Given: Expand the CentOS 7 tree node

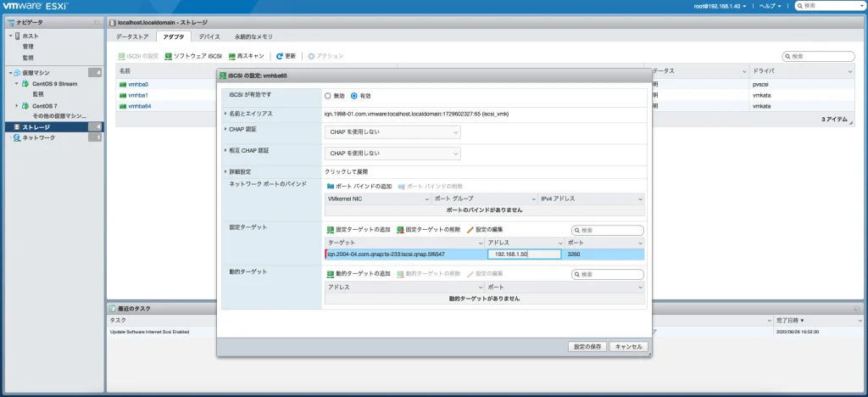Looking at the screenshot, I should tap(17, 106).
